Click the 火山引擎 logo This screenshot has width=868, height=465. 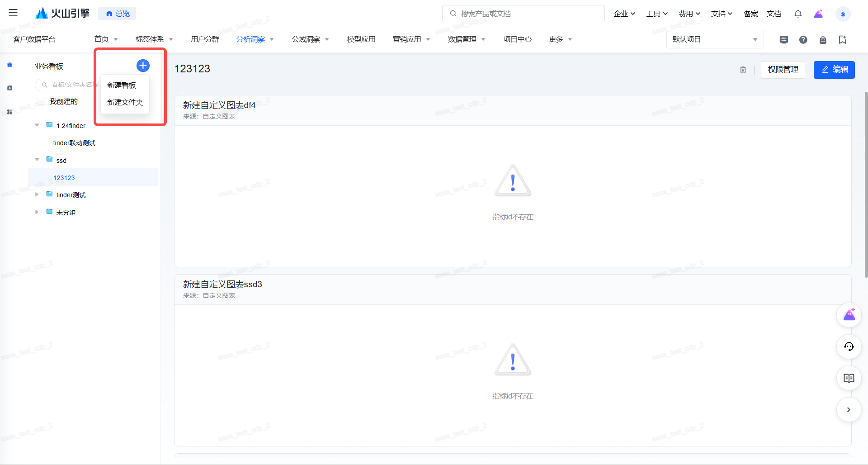62,13
